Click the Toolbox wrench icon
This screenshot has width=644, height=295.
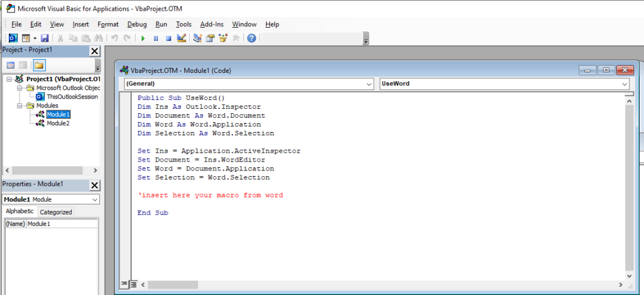point(236,38)
